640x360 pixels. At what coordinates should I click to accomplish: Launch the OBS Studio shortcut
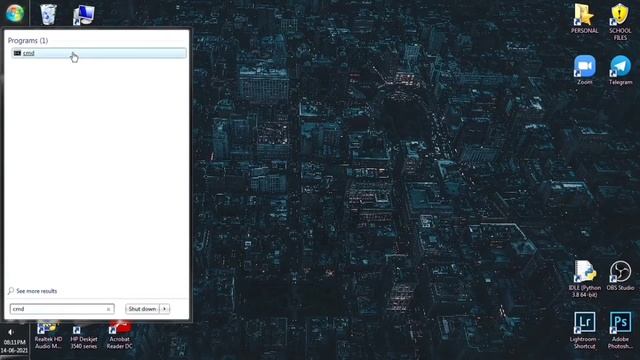point(620,276)
